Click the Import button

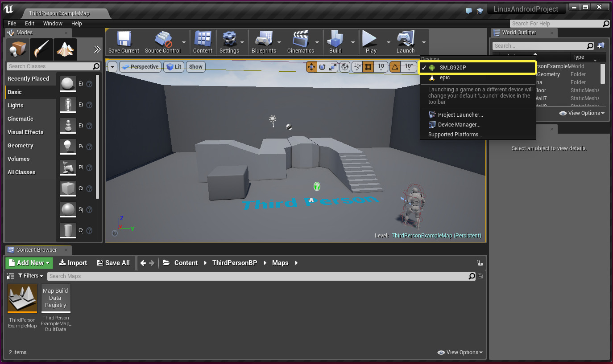73,263
